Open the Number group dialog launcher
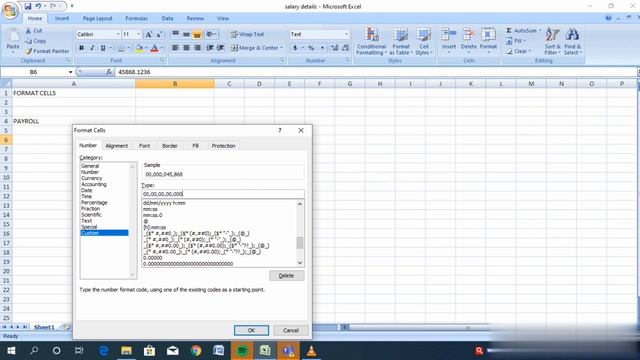This screenshot has width=640, height=360. (x=348, y=60)
